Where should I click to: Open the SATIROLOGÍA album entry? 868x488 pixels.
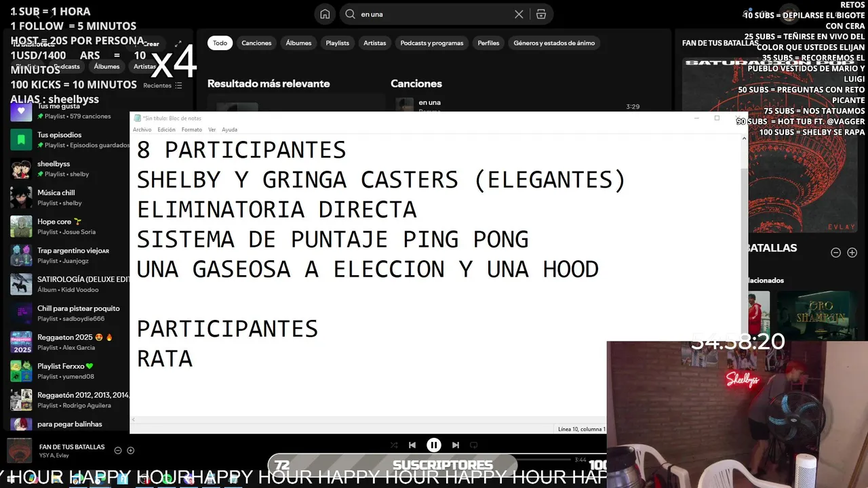coord(69,285)
